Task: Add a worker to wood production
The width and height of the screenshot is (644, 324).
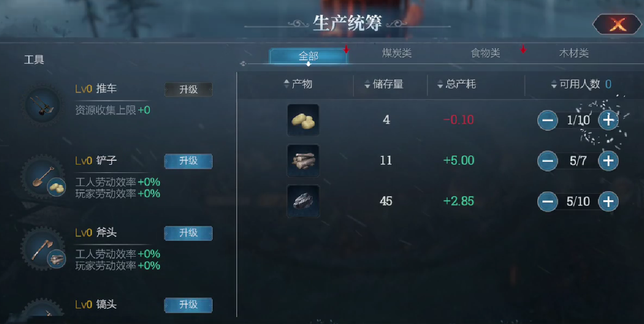Action: point(608,161)
